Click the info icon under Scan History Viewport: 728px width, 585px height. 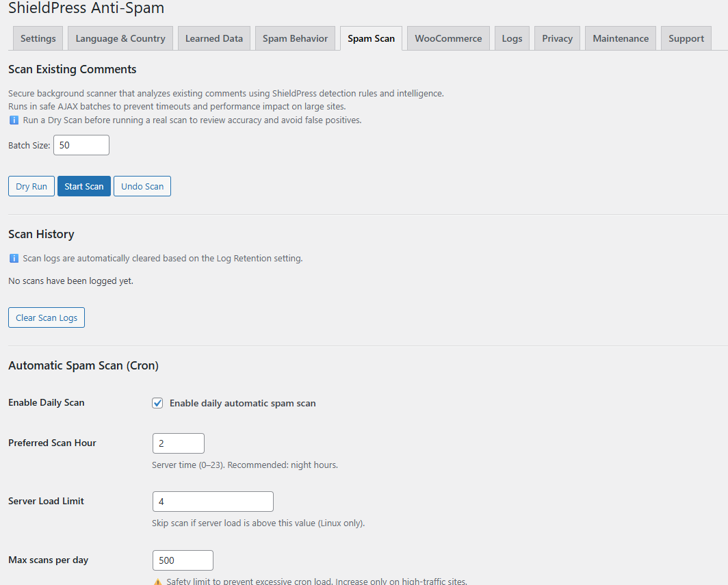(14, 259)
